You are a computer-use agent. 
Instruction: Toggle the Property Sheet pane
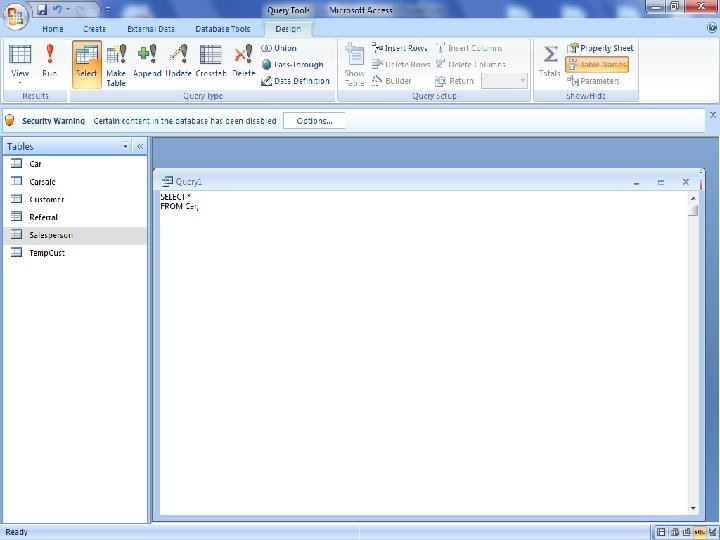[x=600, y=48]
